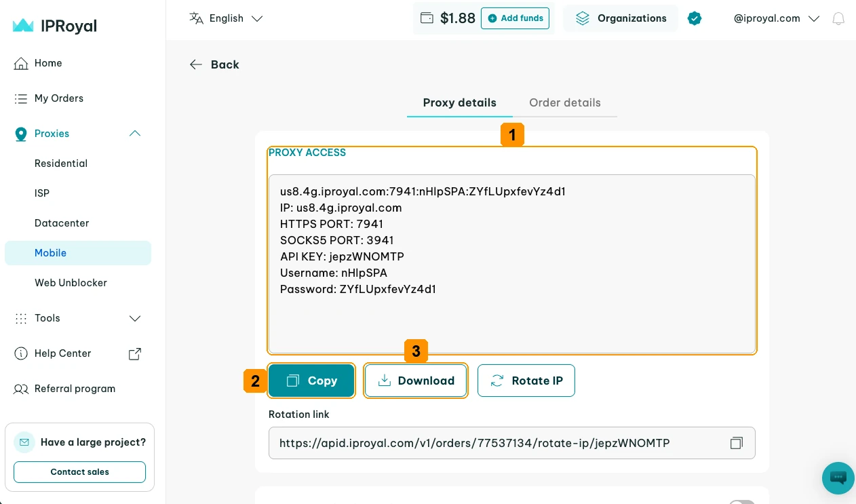
Task: Click the Home house icon
Action: pyautogui.click(x=21, y=63)
